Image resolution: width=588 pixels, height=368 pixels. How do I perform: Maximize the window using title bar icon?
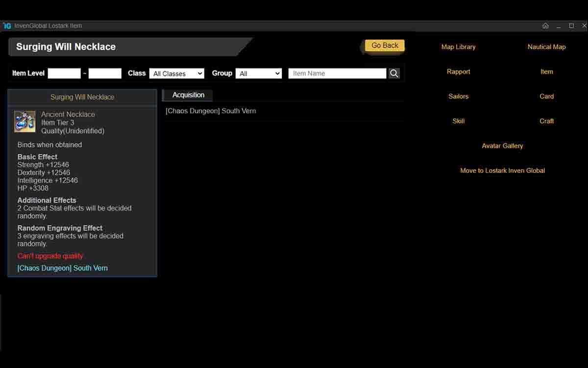coord(571,26)
